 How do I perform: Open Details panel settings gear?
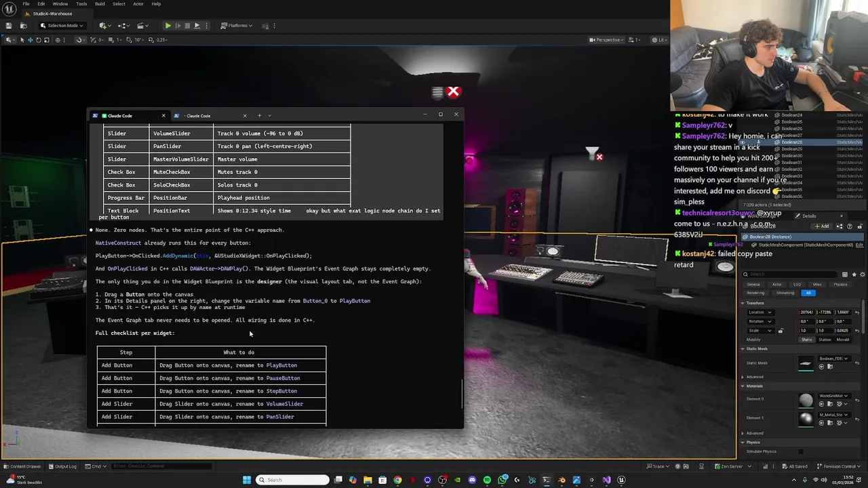point(861,274)
